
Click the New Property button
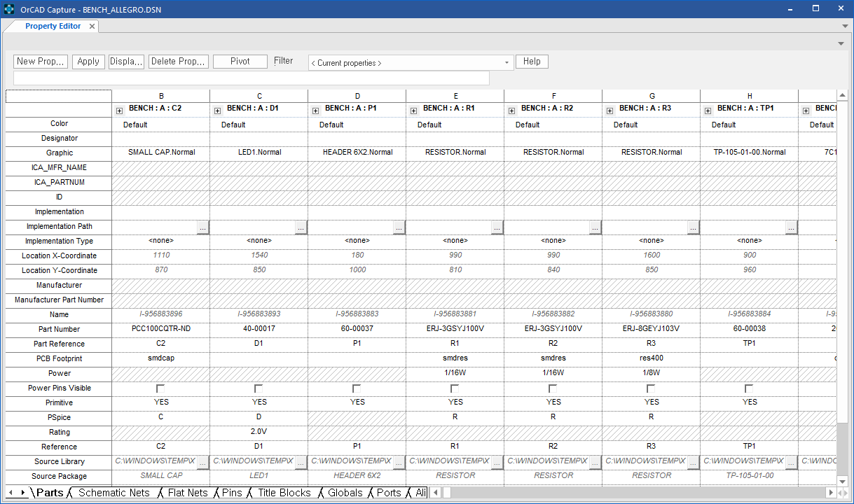(41, 62)
